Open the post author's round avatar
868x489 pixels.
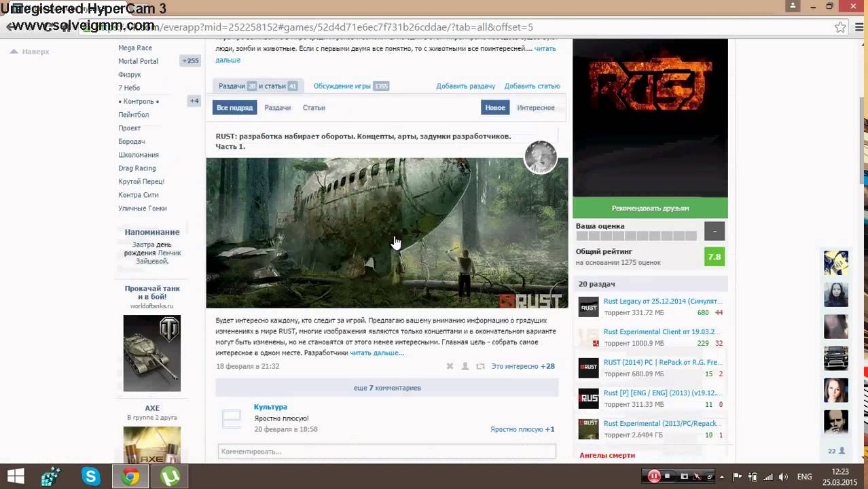tap(541, 158)
